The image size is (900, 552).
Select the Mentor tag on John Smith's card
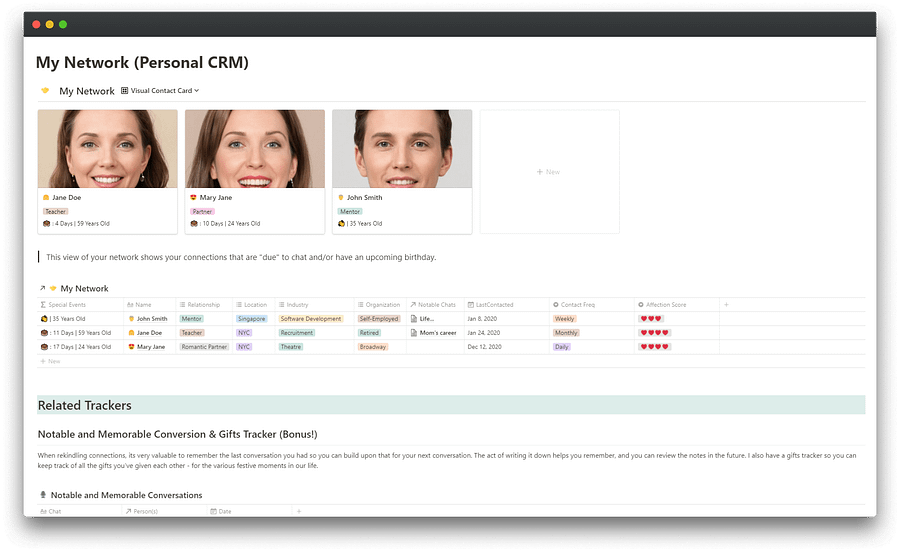coord(350,211)
